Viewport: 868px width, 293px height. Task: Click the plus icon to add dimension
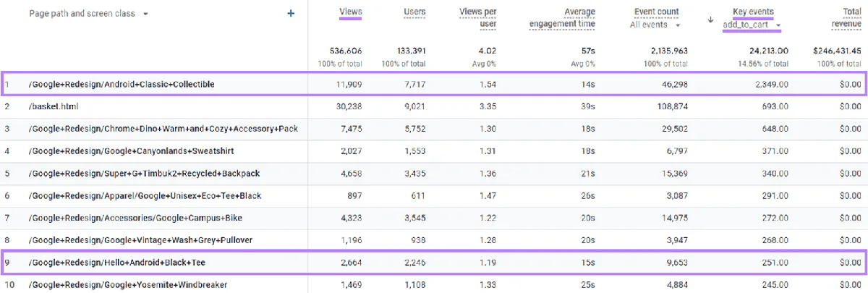tap(291, 13)
